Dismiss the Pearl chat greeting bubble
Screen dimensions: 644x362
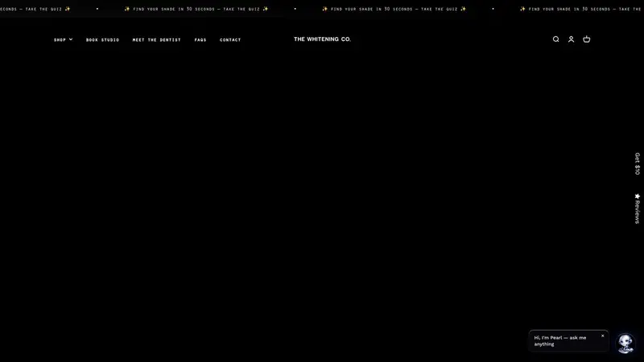(602, 335)
